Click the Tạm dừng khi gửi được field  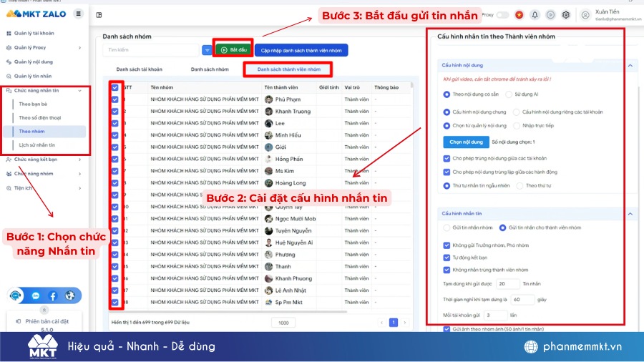click(507, 283)
